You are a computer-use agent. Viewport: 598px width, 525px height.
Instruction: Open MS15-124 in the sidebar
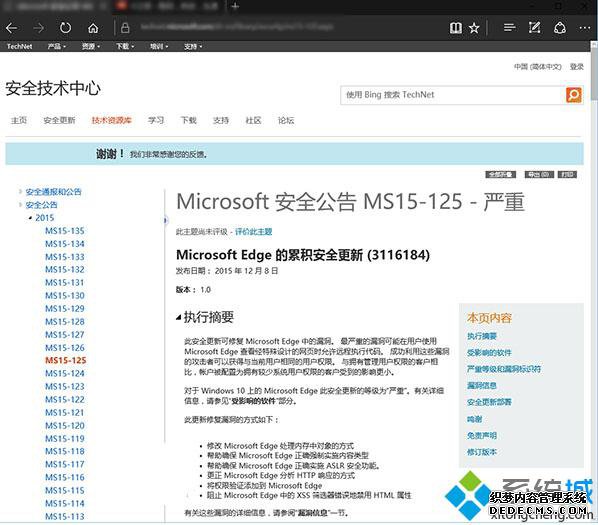tap(64, 374)
